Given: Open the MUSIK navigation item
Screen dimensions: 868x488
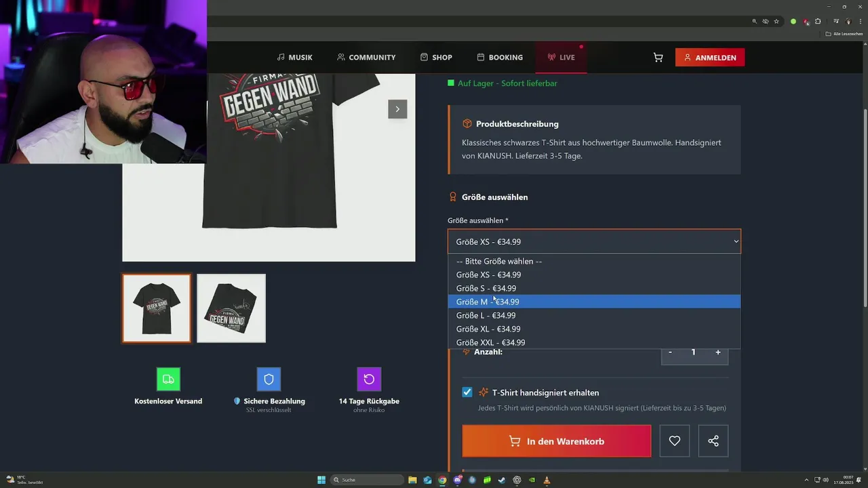Looking at the screenshot, I should pyautogui.click(x=295, y=58).
